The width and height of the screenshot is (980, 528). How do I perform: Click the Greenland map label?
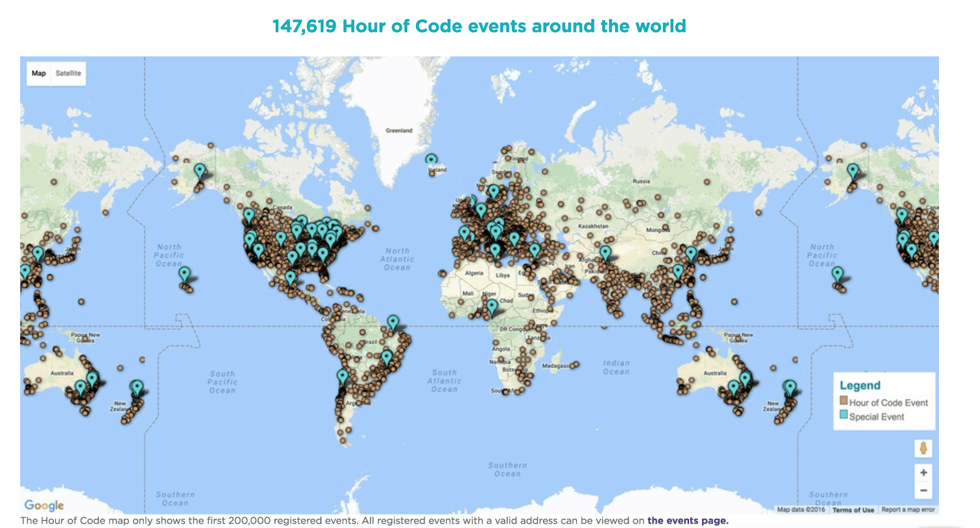399,130
